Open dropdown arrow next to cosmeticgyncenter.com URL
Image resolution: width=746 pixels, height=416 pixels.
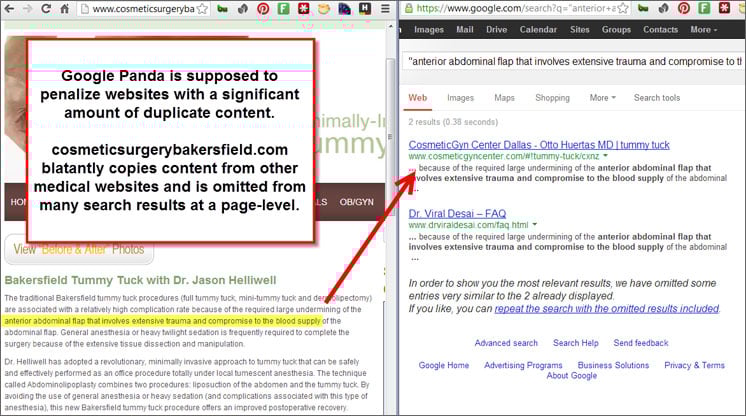pos(606,156)
